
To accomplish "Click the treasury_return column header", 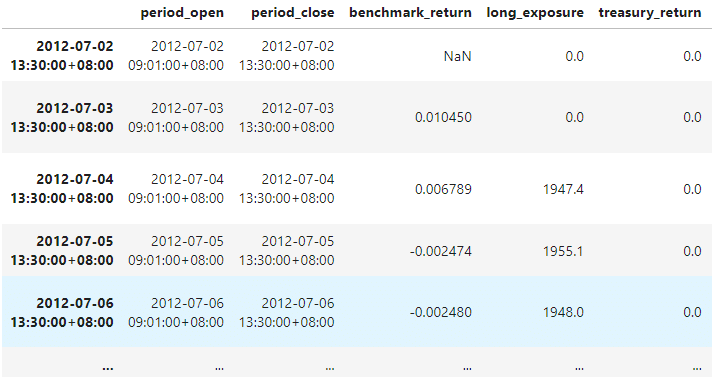I will (x=650, y=13).
